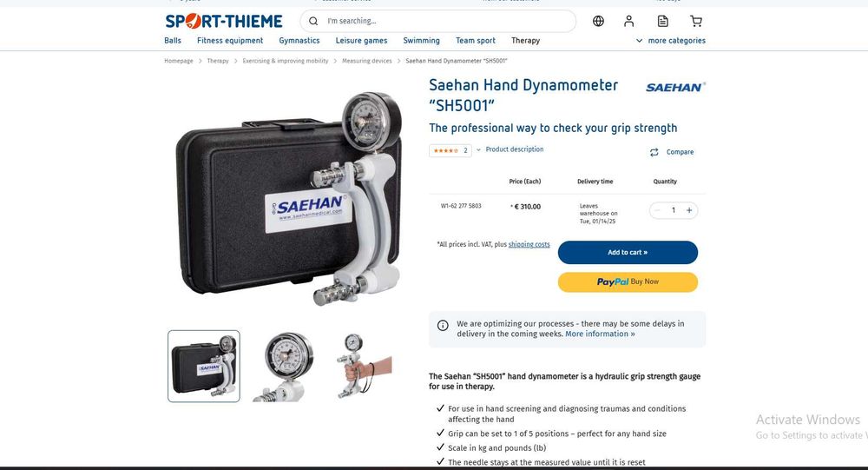Click the Compare arrows icon
Image resolution: width=868 pixels, height=470 pixels.
pos(654,152)
